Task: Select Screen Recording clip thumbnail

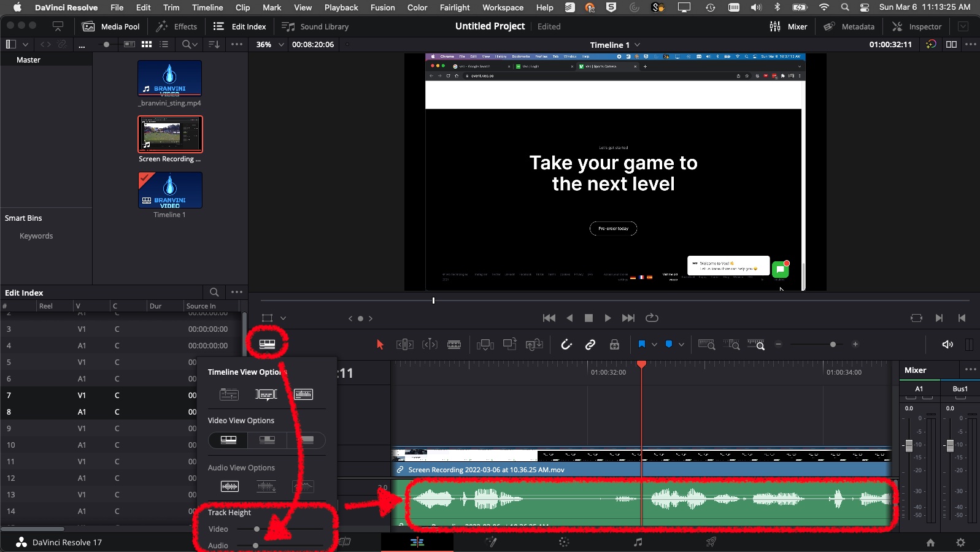Action: (170, 134)
